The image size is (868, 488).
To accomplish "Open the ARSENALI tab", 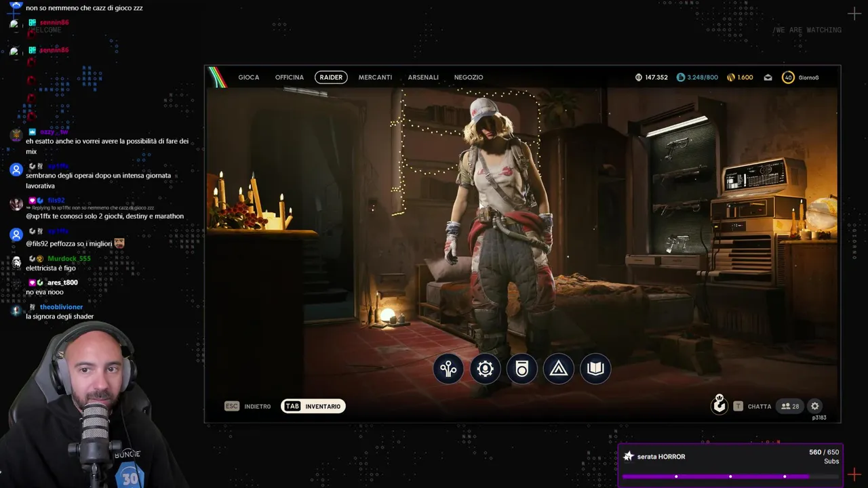I will pos(423,77).
